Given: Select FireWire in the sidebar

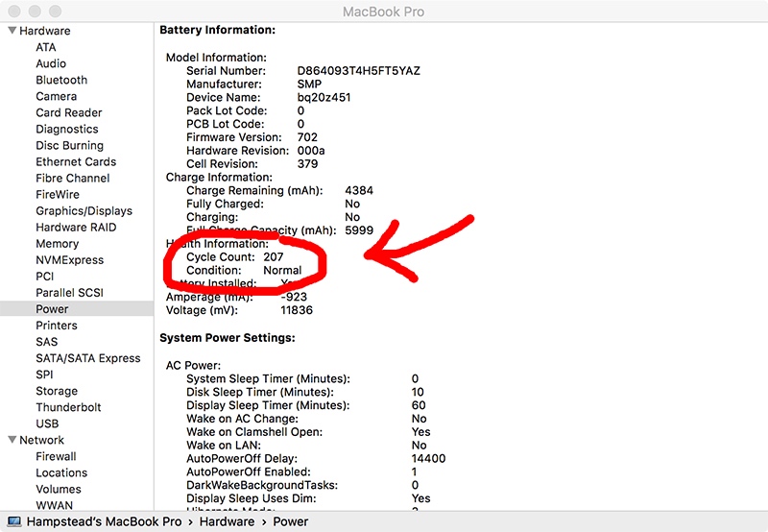Looking at the screenshot, I should coord(58,195).
